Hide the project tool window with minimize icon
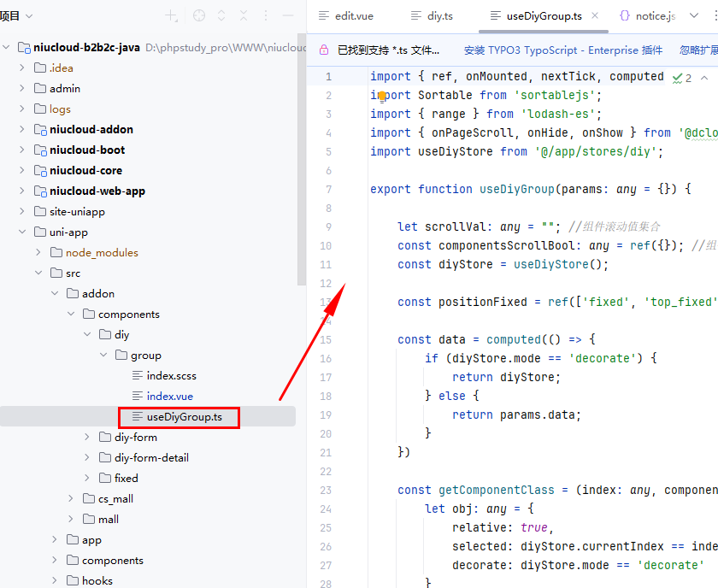Viewport: 718px width, 588px height. [x=288, y=15]
